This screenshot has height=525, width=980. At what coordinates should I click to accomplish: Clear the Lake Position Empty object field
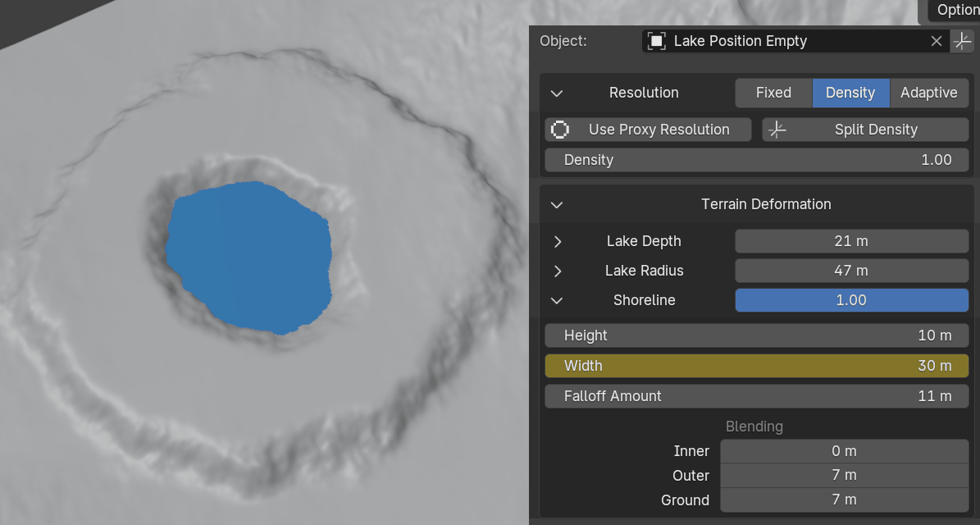[937, 41]
